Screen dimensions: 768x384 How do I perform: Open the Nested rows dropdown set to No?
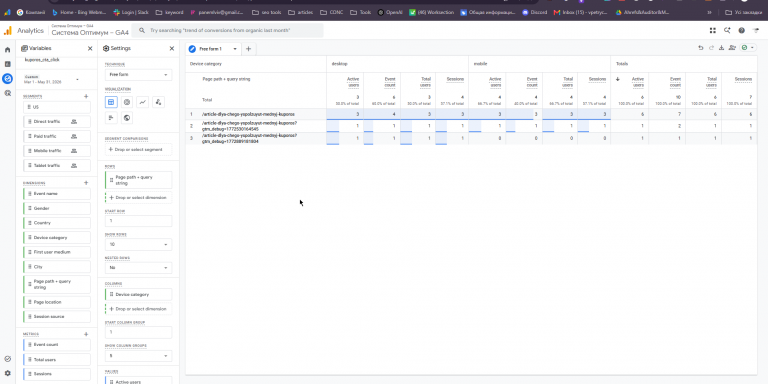139,268
